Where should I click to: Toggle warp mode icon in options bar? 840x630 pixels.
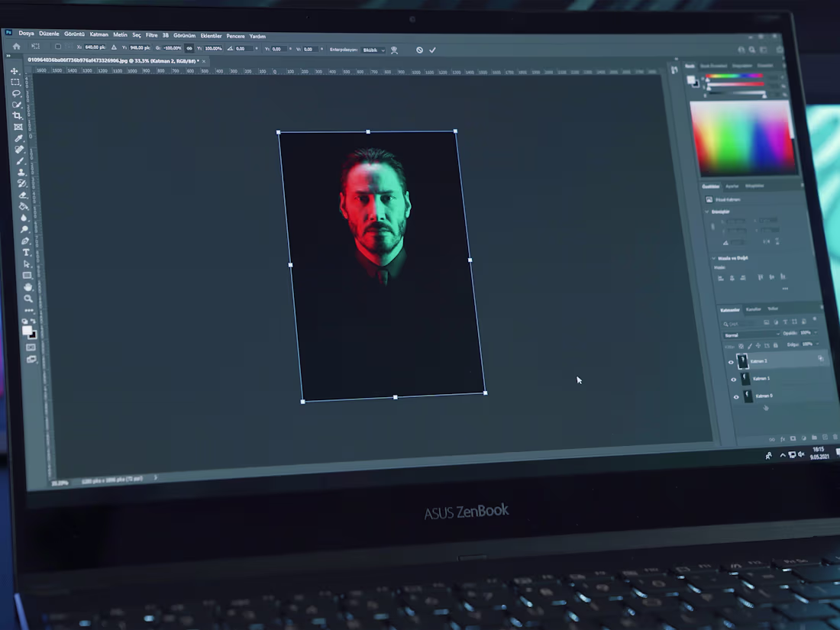tap(394, 50)
